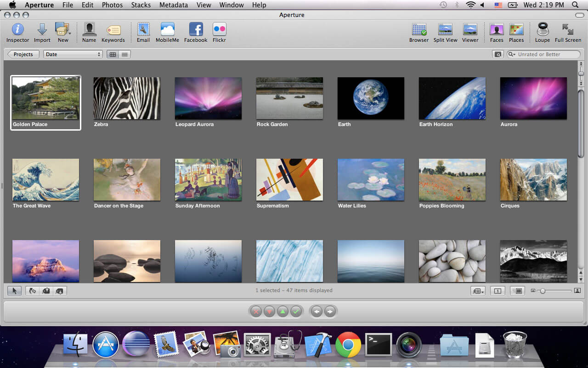
Task: Open the Date sort dropdown
Action: 73,54
